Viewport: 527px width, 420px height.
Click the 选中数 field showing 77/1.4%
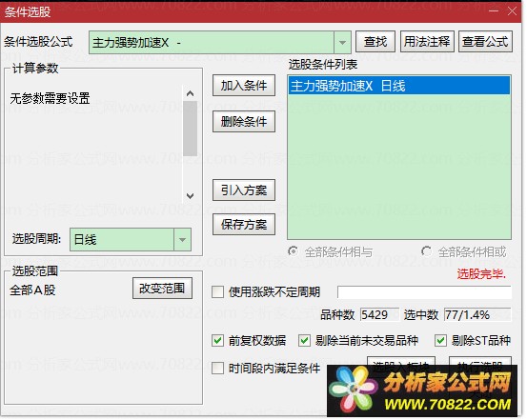click(x=477, y=315)
